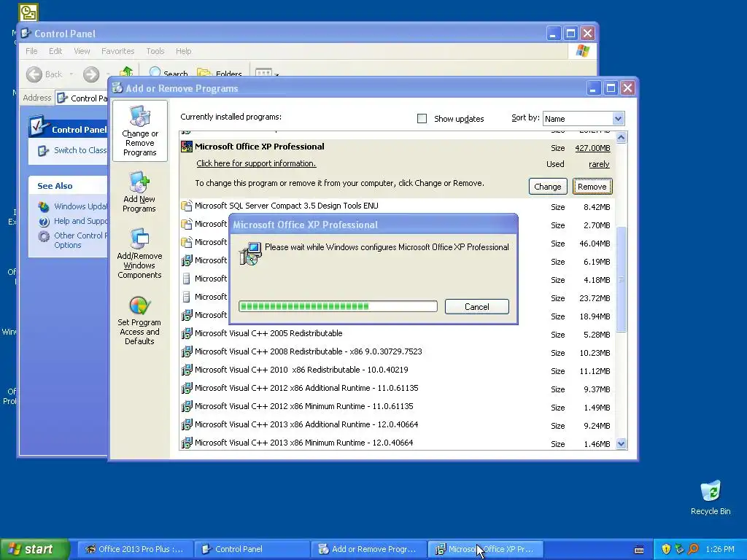The height and width of the screenshot is (560, 747).
Task: Click the installer icon in the configure dialog
Action: (250, 253)
